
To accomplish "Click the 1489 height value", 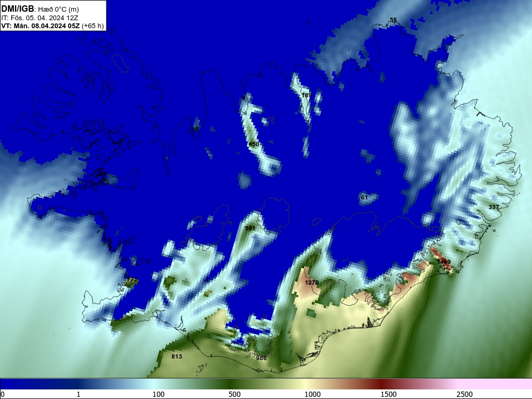I will click(444, 262).
